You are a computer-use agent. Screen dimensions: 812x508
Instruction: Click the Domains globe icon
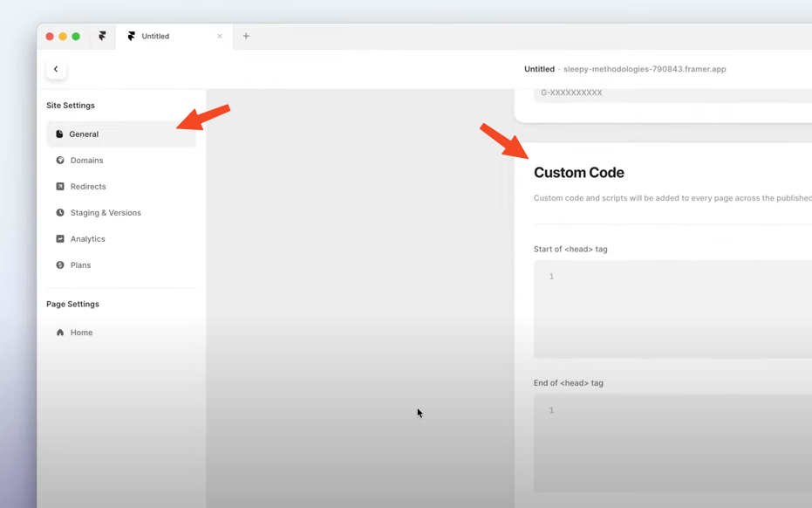(60, 161)
